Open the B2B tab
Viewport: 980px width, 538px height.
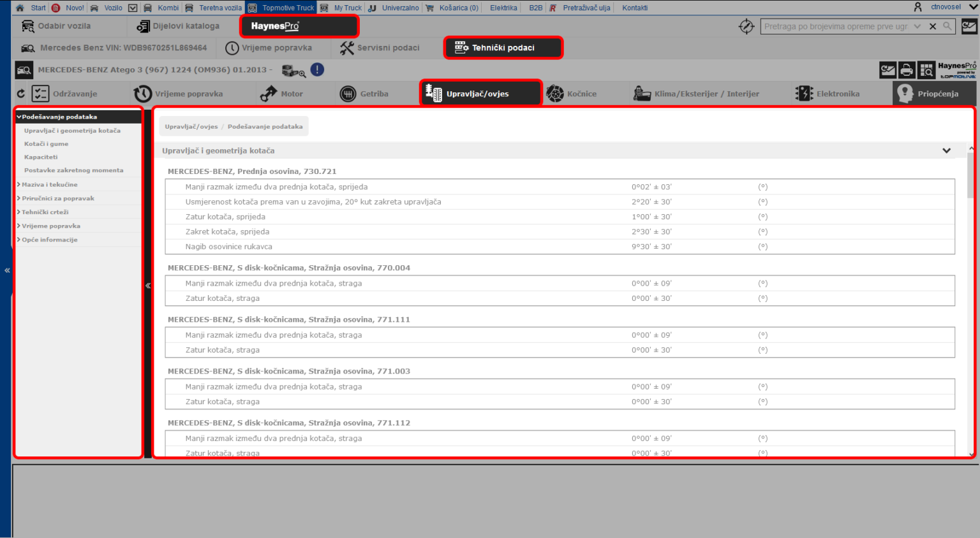[536, 8]
